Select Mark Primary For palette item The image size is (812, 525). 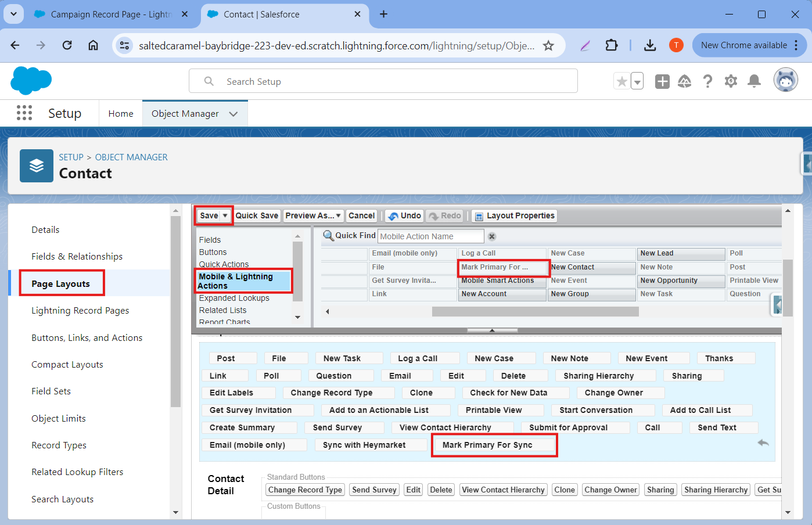click(503, 267)
